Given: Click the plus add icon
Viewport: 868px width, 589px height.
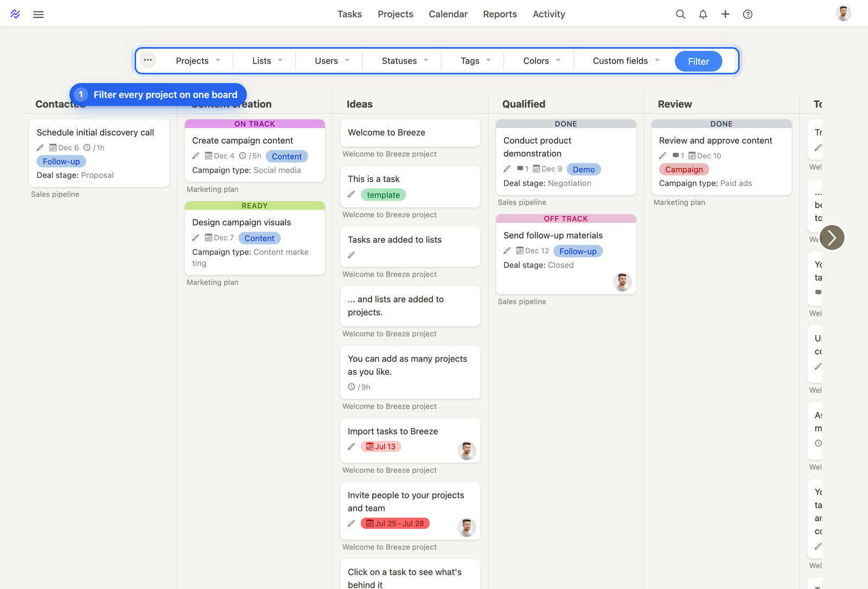Looking at the screenshot, I should [725, 14].
